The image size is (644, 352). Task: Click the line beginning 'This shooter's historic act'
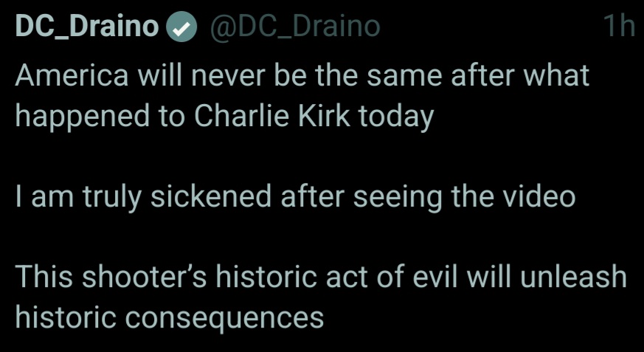[321, 277]
